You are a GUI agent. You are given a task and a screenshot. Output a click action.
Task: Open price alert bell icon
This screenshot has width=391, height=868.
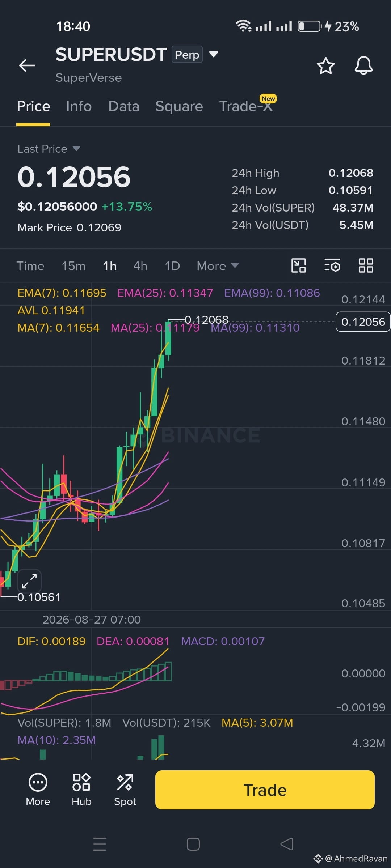(x=363, y=65)
